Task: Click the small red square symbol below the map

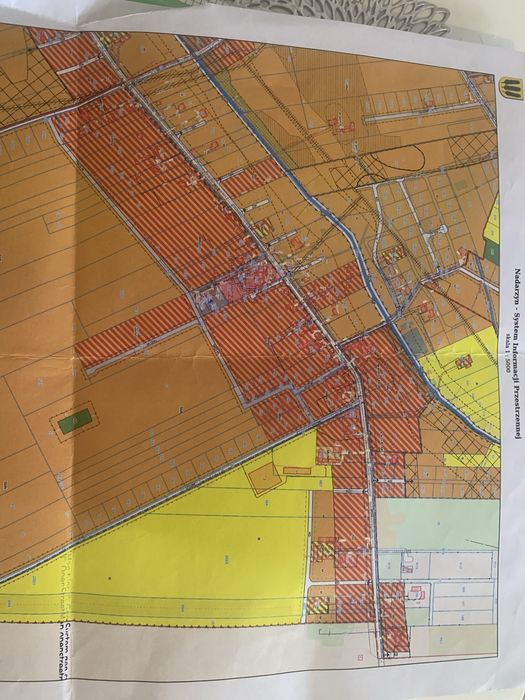Action: pos(360,656)
